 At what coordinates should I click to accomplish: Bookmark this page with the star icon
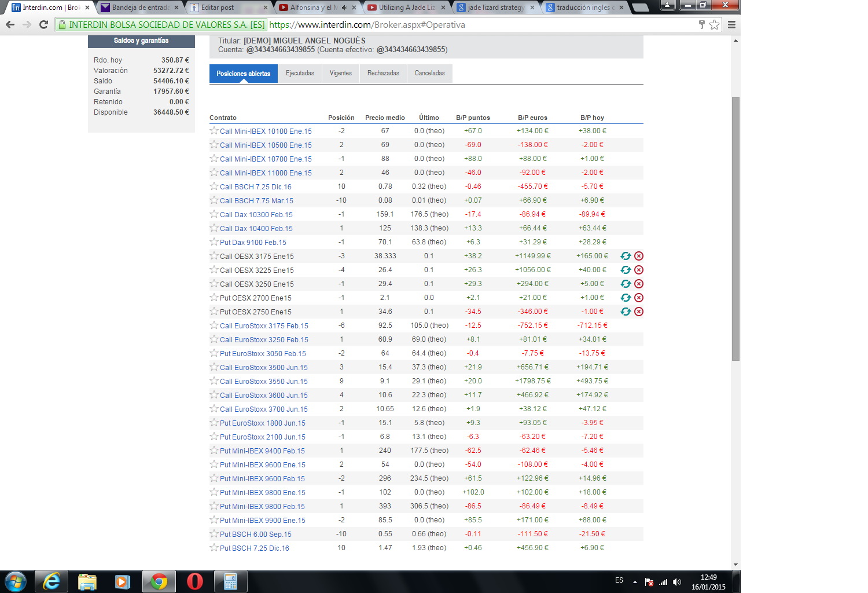tap(715, 24)
